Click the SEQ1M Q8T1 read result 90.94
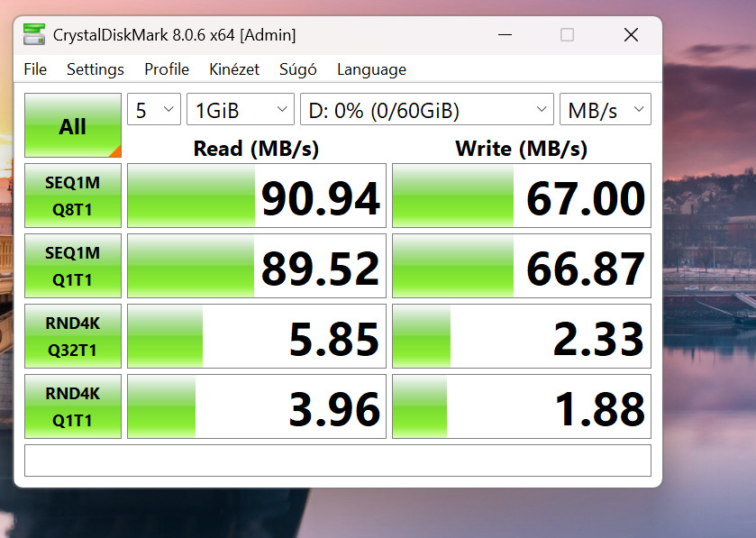 pos(257,196)
